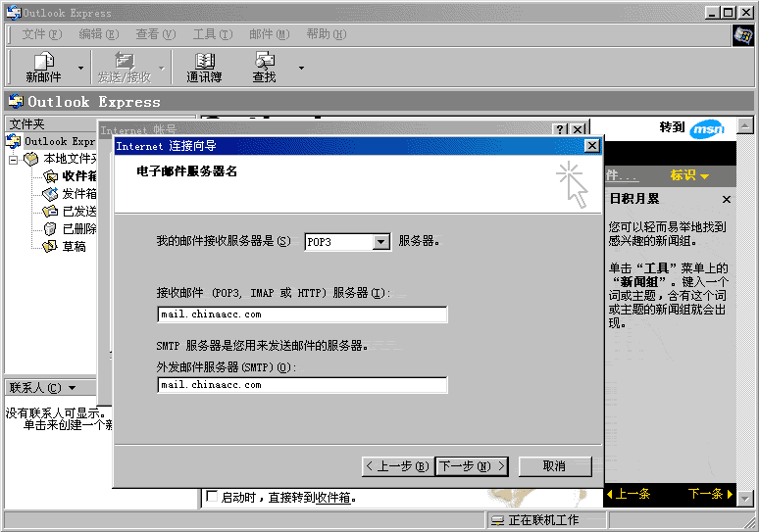Open the 文件(F) menu

coord(42,34)
